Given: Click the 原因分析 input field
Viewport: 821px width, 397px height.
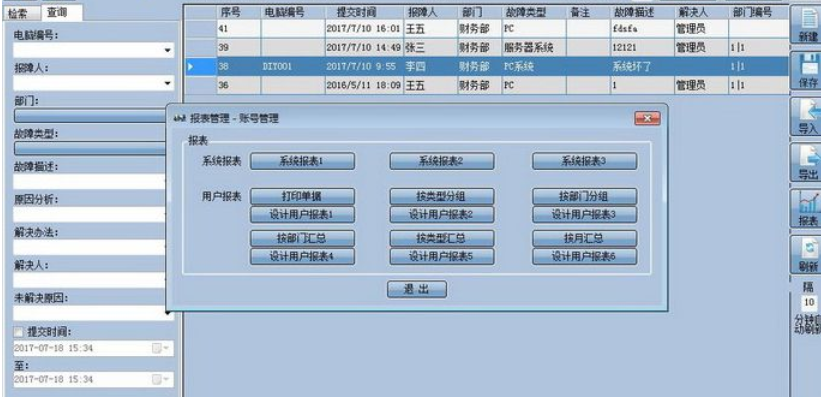Looking at the screenshot, I should click(90, 214).
